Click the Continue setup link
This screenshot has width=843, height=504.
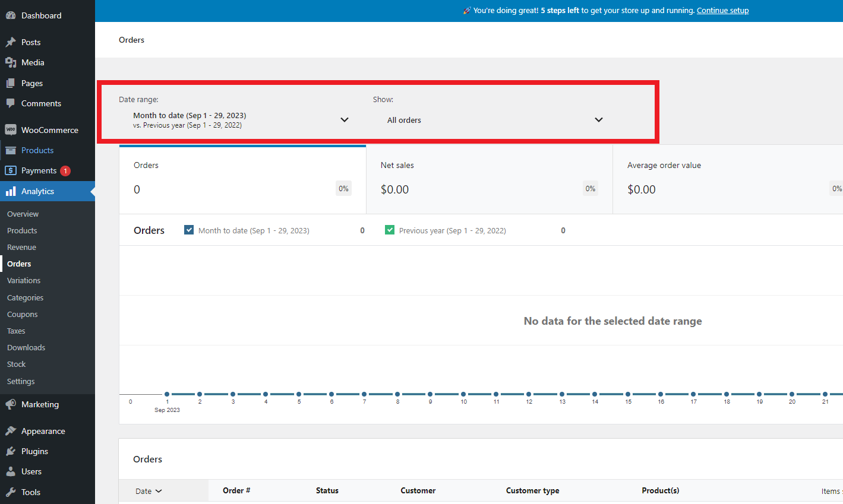click(x=722, y=10)
